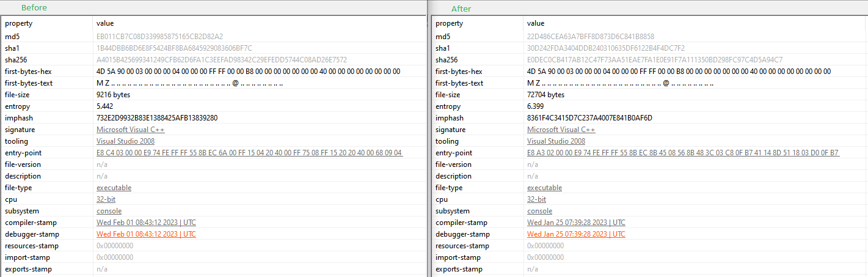Click the imphash value in After panel
The width and height of the screenshot is (868, 277).
(x=589, y=118)
